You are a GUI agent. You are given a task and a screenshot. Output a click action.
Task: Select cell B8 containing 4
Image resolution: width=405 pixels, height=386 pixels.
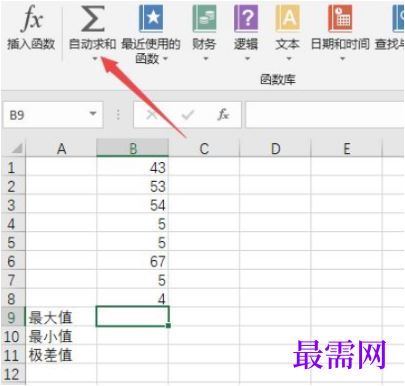click(133, 298)
